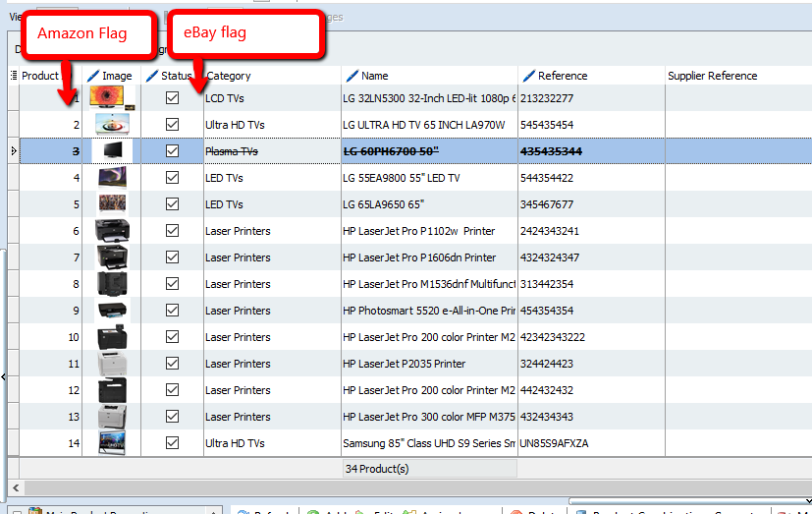This screenshot has height=514, width=812.
Task: Select name cell LG ULTRA HD TV 65 INCH LA970W
Action: click(429, 125)
